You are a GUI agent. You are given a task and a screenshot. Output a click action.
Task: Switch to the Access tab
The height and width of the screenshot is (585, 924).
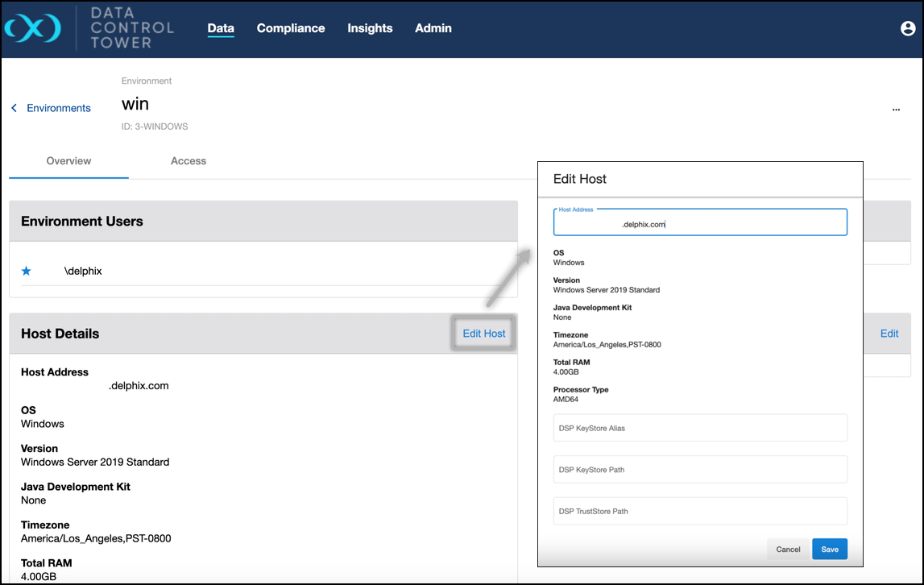click(189, 161)
